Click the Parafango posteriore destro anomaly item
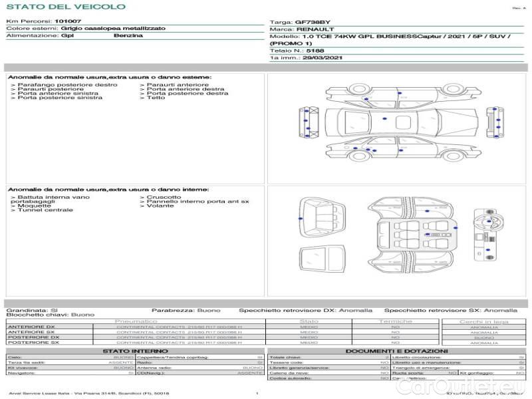Screen dimensions: 532x399 click(x=67, y=85)
